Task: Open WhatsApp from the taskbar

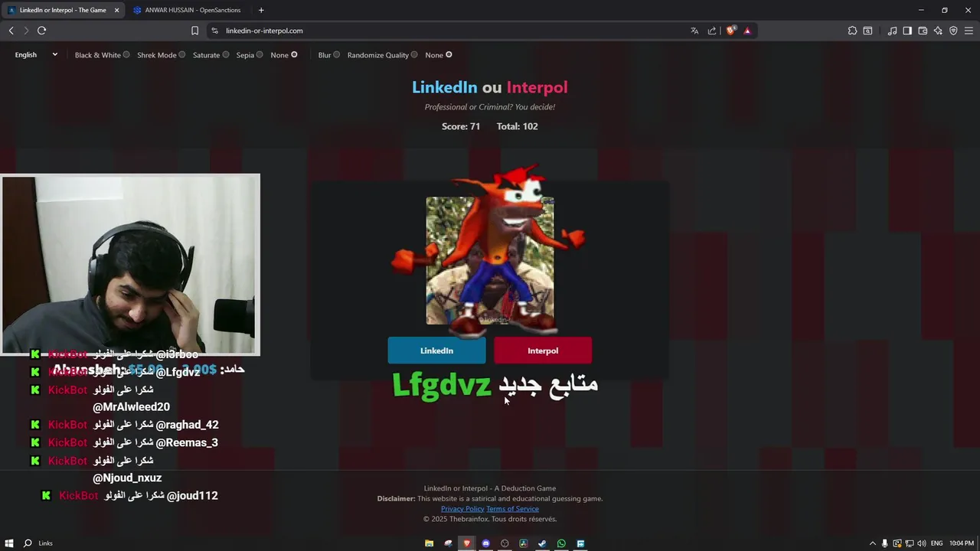Action: pyautogui.click(x=561, y=543)
